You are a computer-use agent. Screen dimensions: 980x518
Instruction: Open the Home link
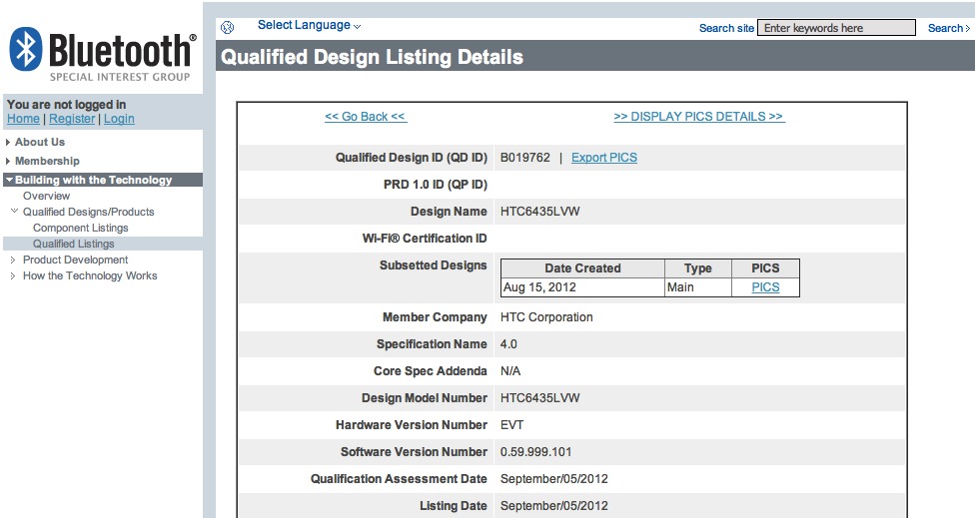23,119
